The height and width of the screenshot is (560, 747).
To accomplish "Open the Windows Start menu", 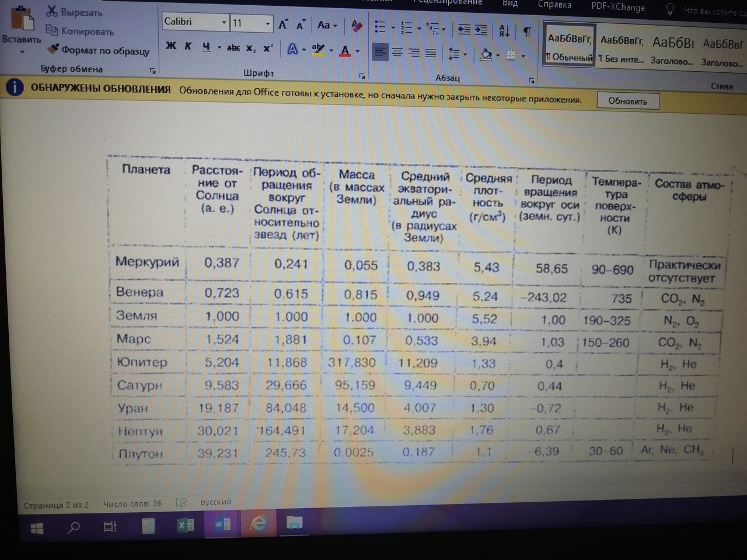I will (37, 528).
